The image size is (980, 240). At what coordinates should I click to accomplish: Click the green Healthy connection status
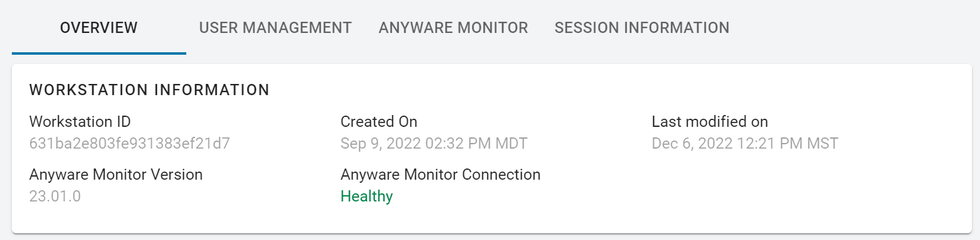click(366, 196)
